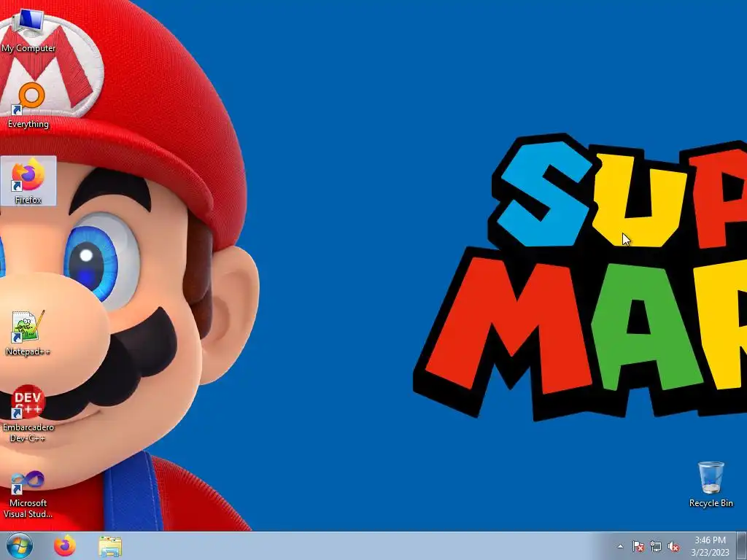Viewport: 747px width, 560px height.
Task: Select the Recycle Bin icon
Action: point(711,484)
